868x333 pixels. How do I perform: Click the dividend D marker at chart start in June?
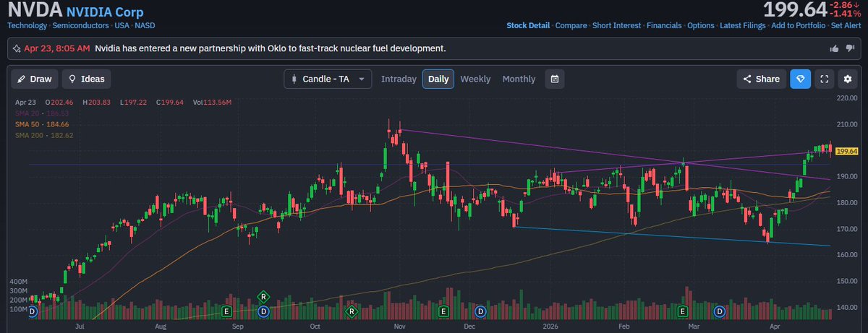tap(31, 311)
